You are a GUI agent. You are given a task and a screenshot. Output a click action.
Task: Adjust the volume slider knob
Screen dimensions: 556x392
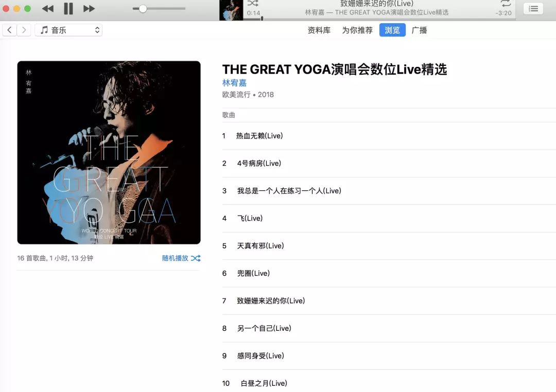tap(143, 9)
